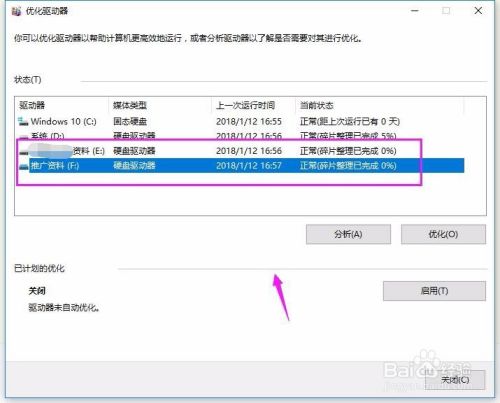Close the window with the X button
This screenshot has width=500, height=403.
478,11
